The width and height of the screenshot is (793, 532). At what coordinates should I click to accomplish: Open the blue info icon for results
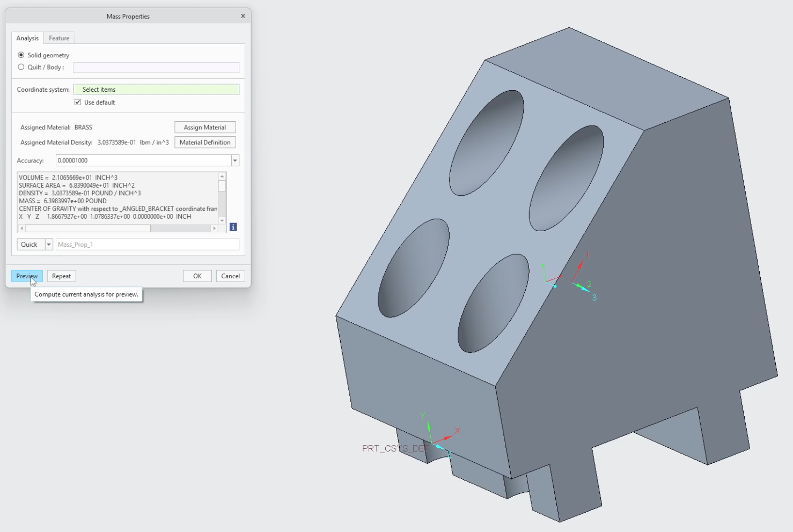[x=233, y=227]
